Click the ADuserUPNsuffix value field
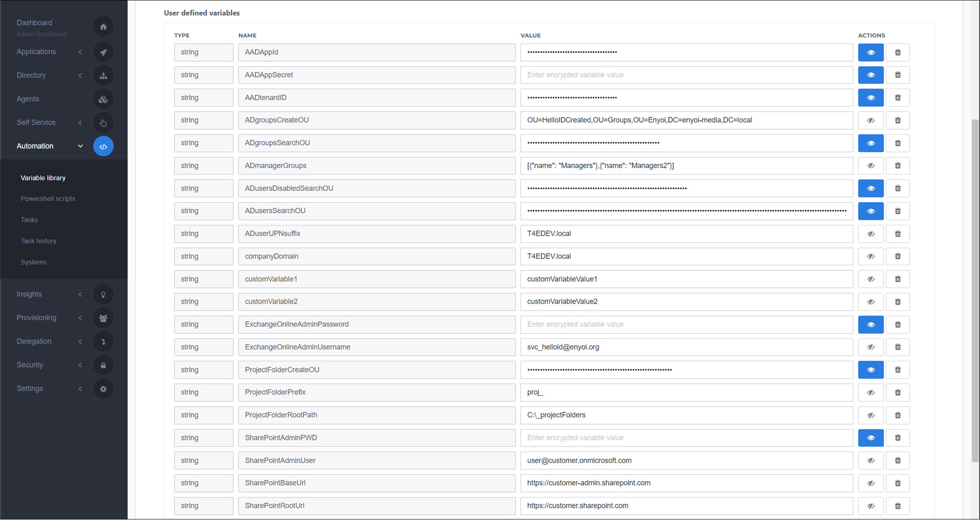This screenshot has height=520, width=980. coord(687,234)
